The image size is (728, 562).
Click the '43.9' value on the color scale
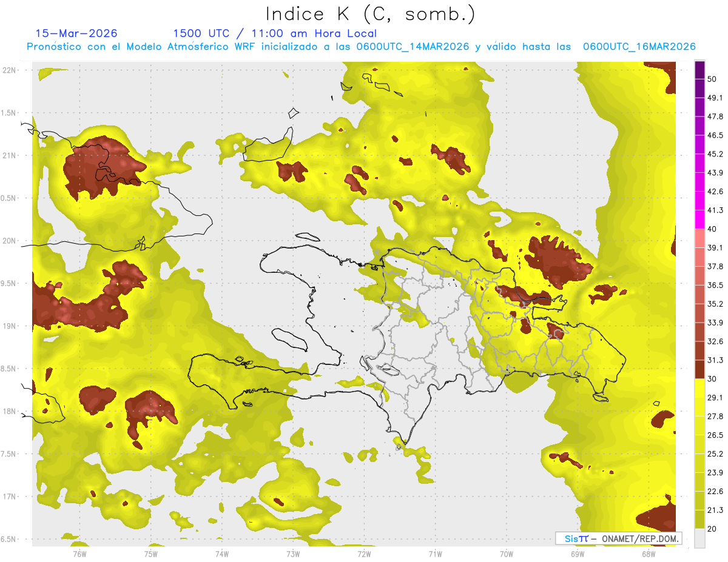click(715, 173)
